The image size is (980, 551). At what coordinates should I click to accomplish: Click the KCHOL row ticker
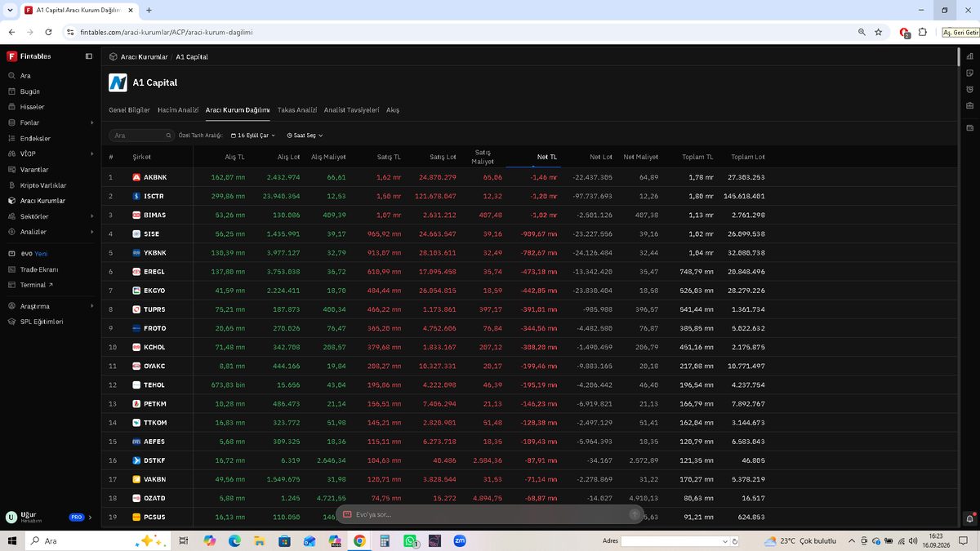click(154, 347)
